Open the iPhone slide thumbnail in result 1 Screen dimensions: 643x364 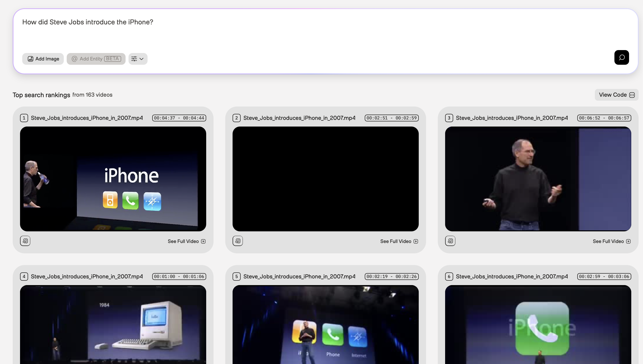[113, 179]
